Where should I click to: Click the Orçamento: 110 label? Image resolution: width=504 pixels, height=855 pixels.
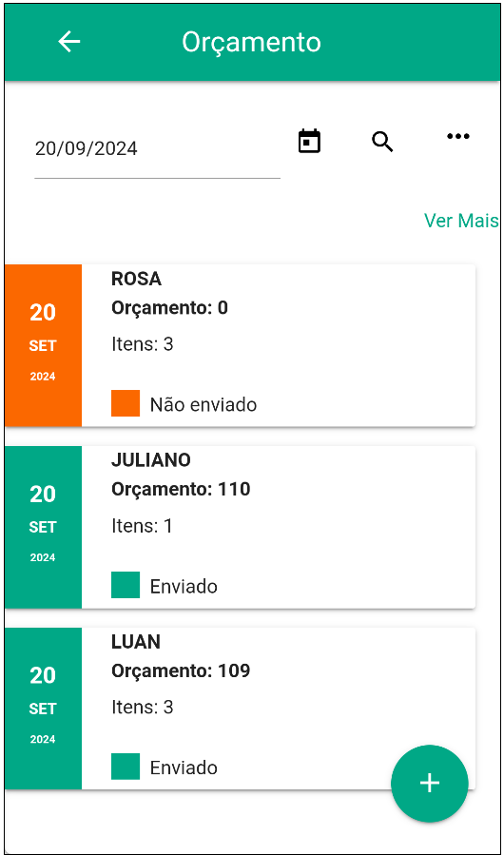tap(181, 490)
